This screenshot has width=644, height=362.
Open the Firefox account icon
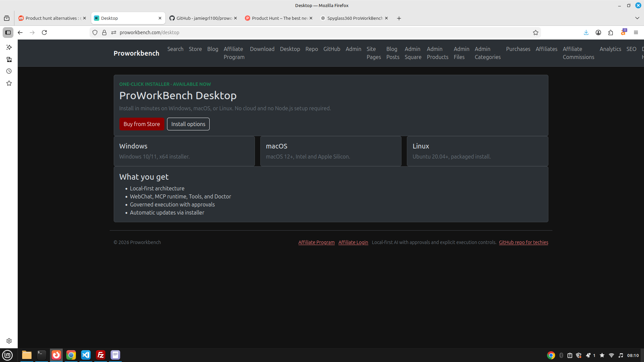click(598, 33)
